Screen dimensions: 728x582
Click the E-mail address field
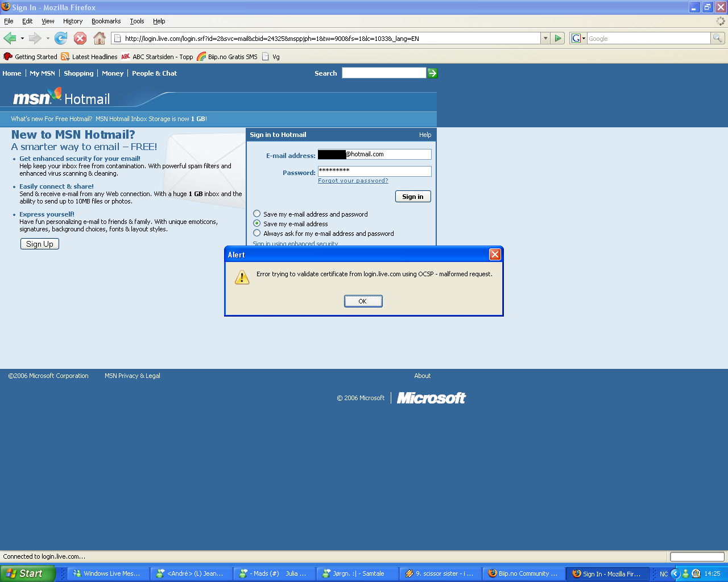tap(374, 155)
